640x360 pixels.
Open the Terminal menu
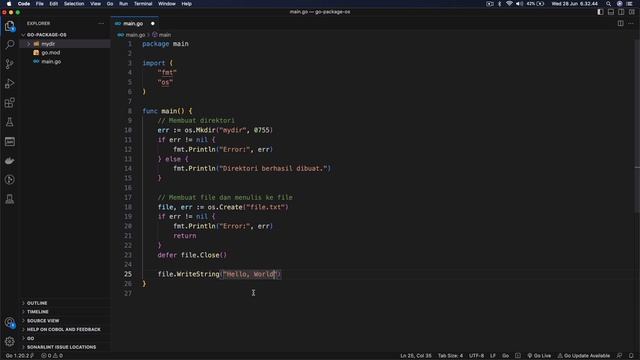143,4
